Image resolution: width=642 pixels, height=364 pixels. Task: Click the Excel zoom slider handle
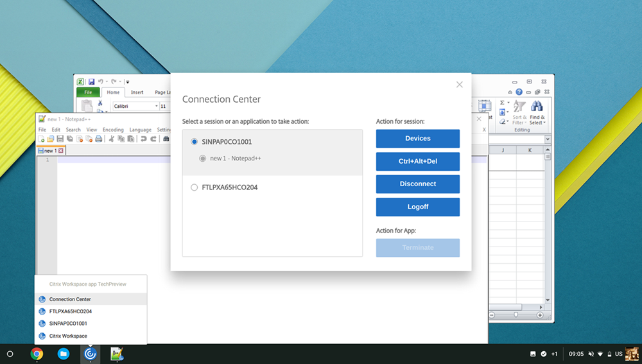click(516, 315)
